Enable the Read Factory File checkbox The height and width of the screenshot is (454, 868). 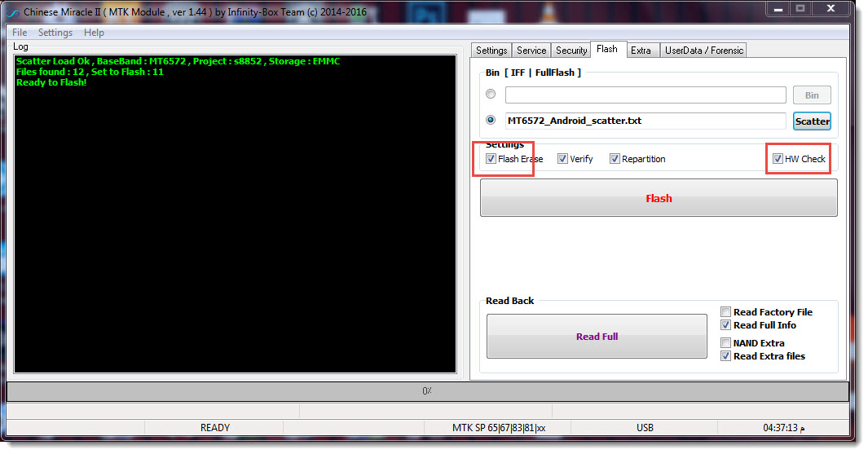coord(725,312)
